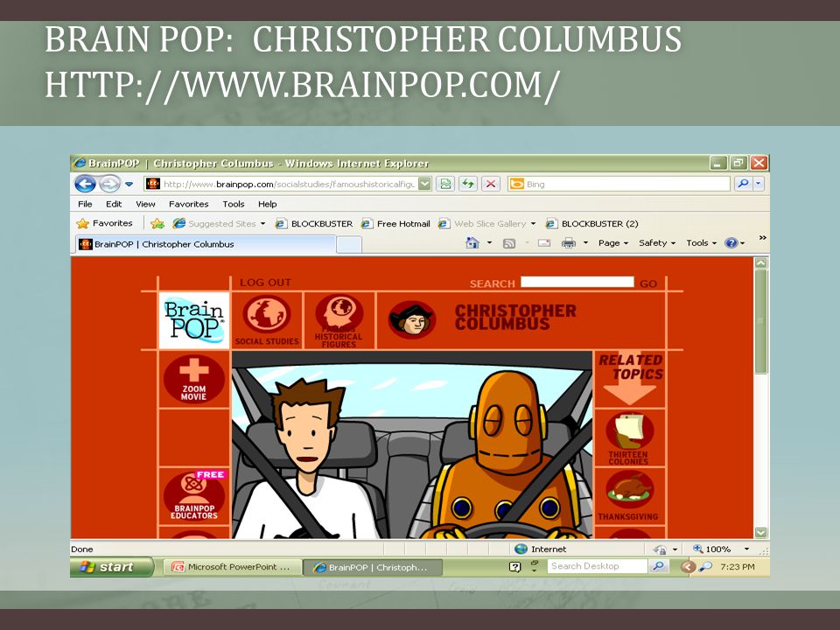Click the vertical scrollbar thumb

(760, 321)
